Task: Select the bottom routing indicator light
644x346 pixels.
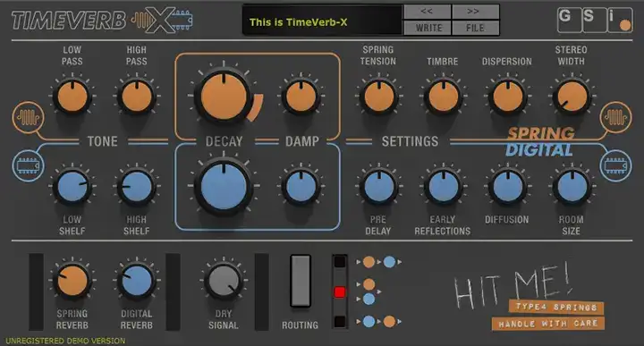Action: point(340,321)
